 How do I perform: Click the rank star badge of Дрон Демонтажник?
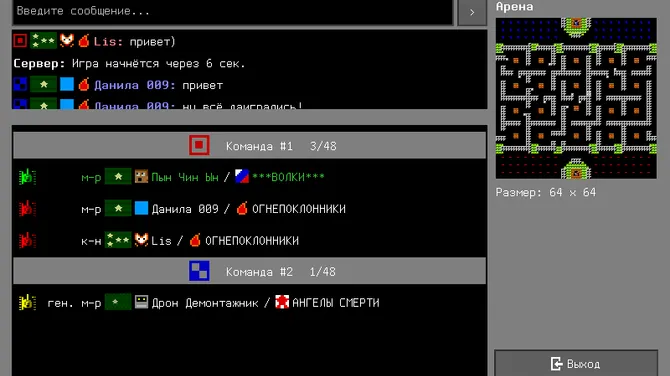tap(118, 303)
